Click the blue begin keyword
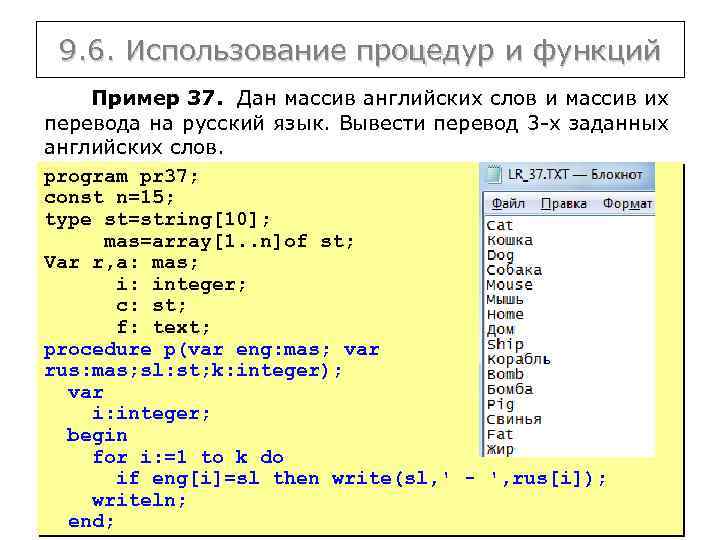 [x=96, y=435]
